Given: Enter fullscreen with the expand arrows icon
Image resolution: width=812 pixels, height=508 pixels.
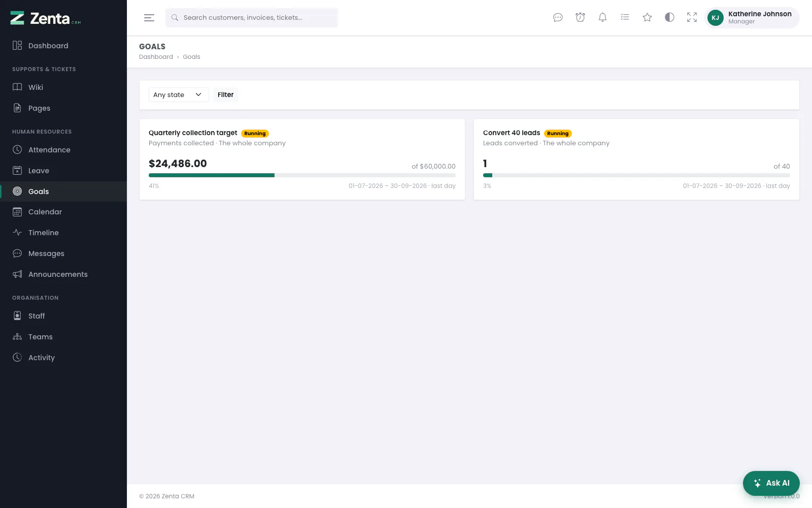Looking at the screenshot, I should [x=692, y=18].
